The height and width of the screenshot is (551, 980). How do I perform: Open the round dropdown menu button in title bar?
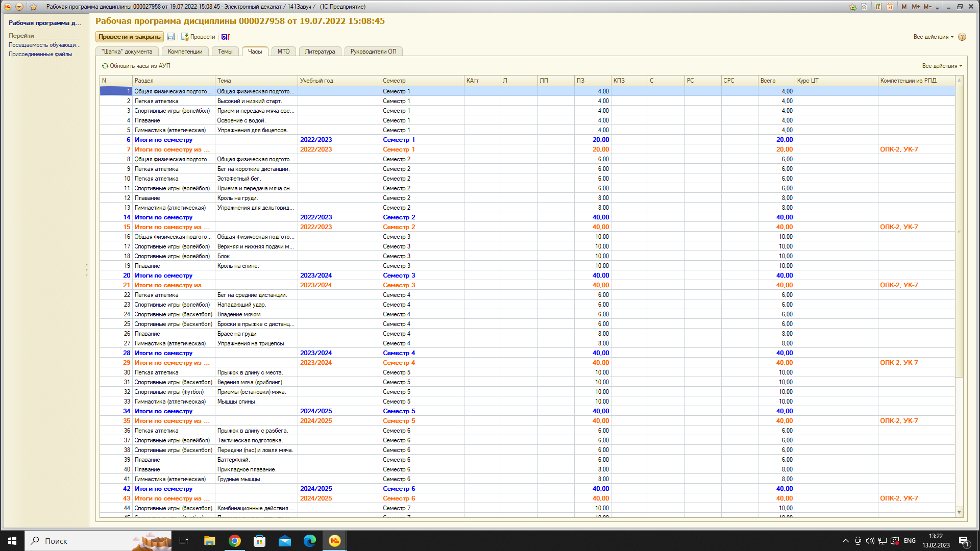[19, 7]
